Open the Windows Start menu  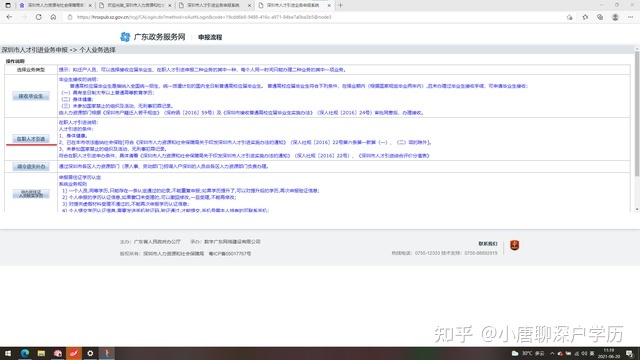tap(8, 353)
